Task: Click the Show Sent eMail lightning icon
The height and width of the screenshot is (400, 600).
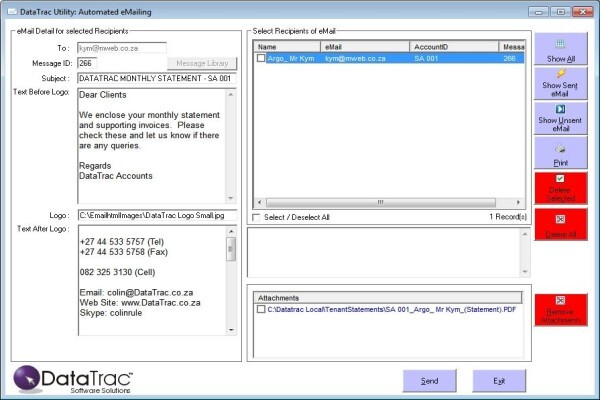Action: [x=561, y=73]
